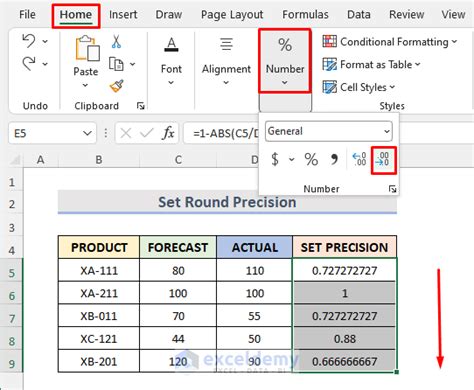The height and width of the screenshot is (390, 474).
Task: Select the forecast cell with 44
Action: (x=178, y=339)
